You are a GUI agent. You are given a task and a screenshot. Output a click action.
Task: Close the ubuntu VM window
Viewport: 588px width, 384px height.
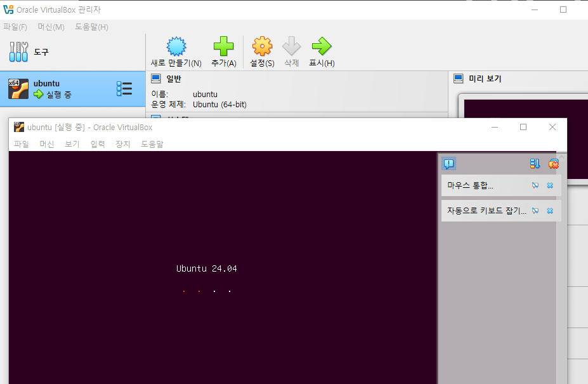coord(552,127)
